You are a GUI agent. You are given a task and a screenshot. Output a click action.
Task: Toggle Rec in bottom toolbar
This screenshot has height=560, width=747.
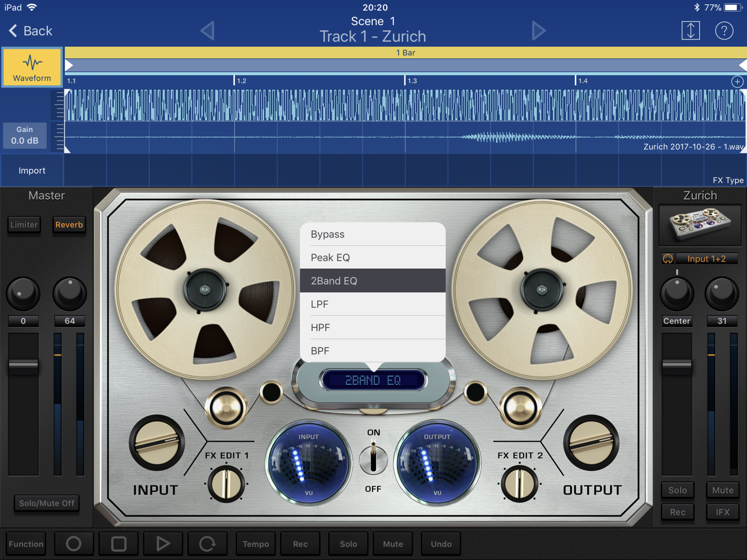(x=300, y=544)
